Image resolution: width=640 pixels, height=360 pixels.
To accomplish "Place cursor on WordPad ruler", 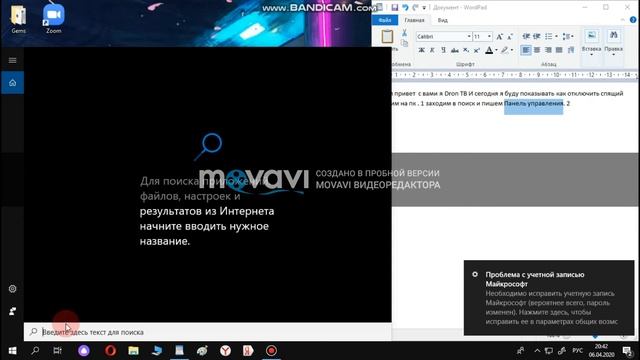I will click(515, 75).
